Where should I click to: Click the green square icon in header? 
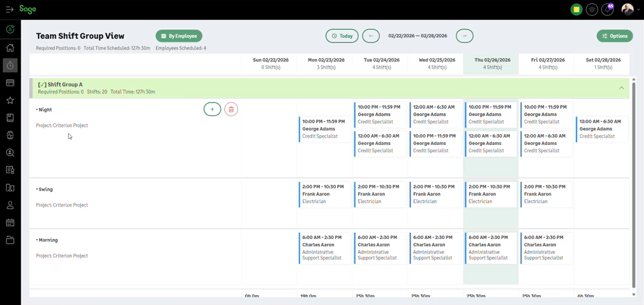pyautogui.click(x=576, y=9)
